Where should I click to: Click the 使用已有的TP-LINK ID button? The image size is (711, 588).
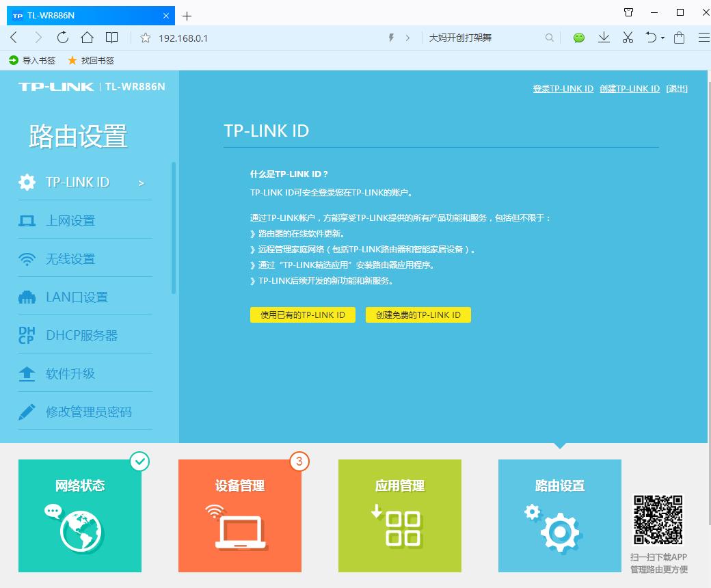pyautogui.click(x=303, y=315)
